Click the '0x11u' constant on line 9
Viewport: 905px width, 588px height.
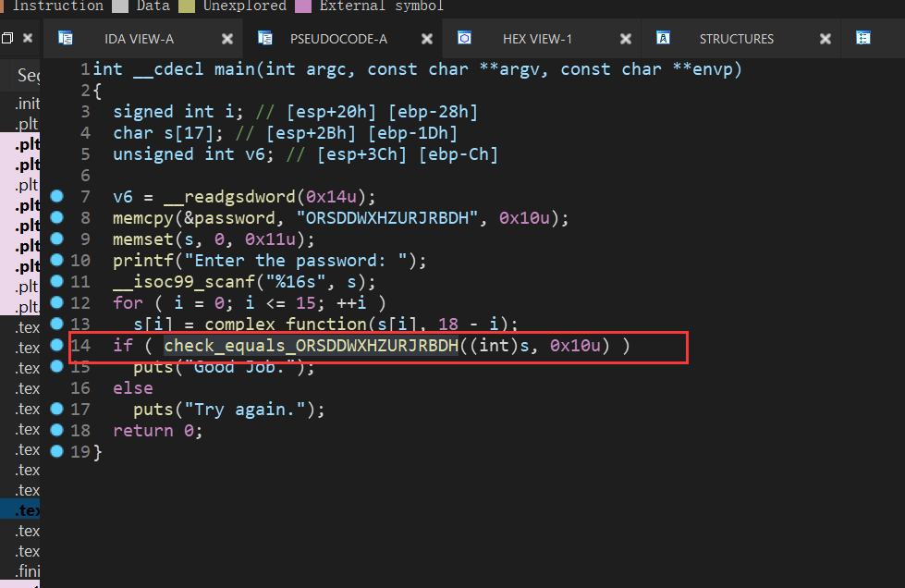click(270, 239)
